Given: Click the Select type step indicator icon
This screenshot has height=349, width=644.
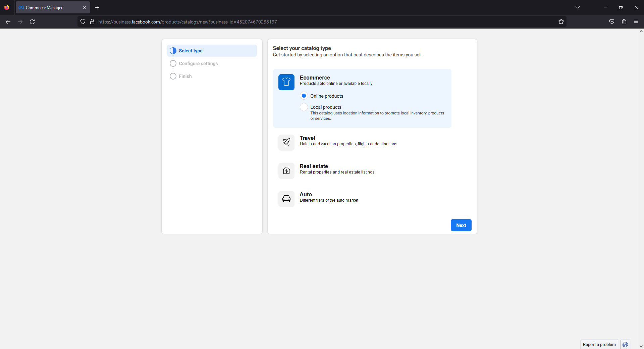Looking at the screenshot, I should tap(173, 51).
